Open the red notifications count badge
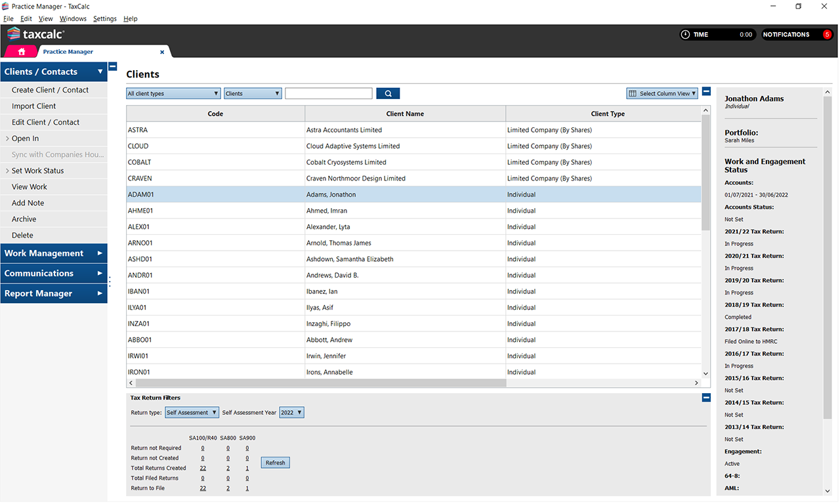 click(x=827, y=35)
